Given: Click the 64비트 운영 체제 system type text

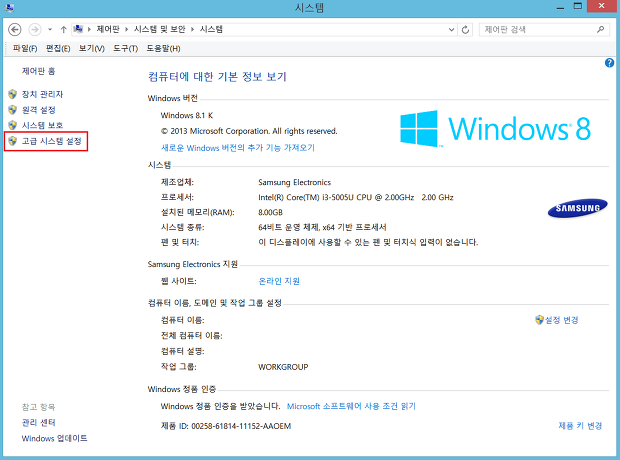Looking at the screenshot, I should click(322, 227).
